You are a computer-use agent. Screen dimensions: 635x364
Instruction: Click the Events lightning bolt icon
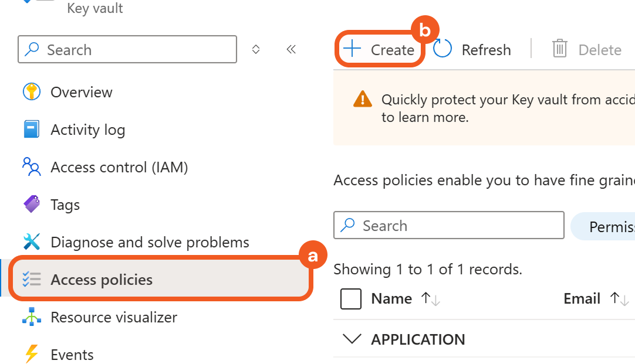(31, 355)
